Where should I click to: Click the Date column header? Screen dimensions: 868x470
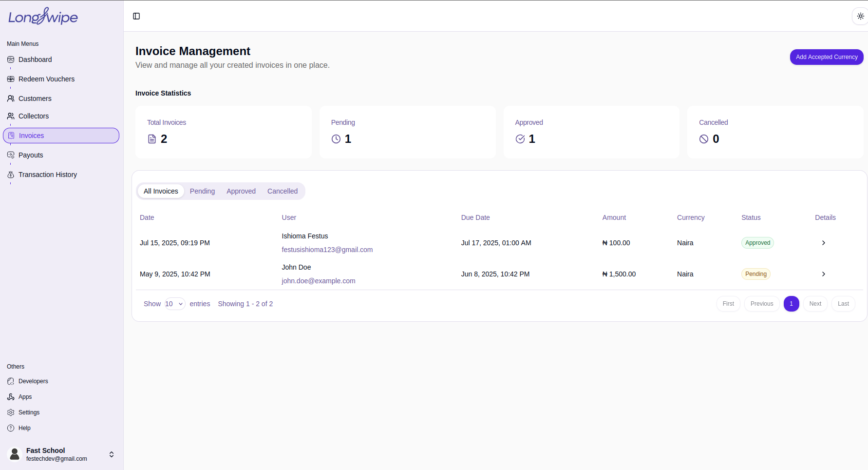coord(147,217)
